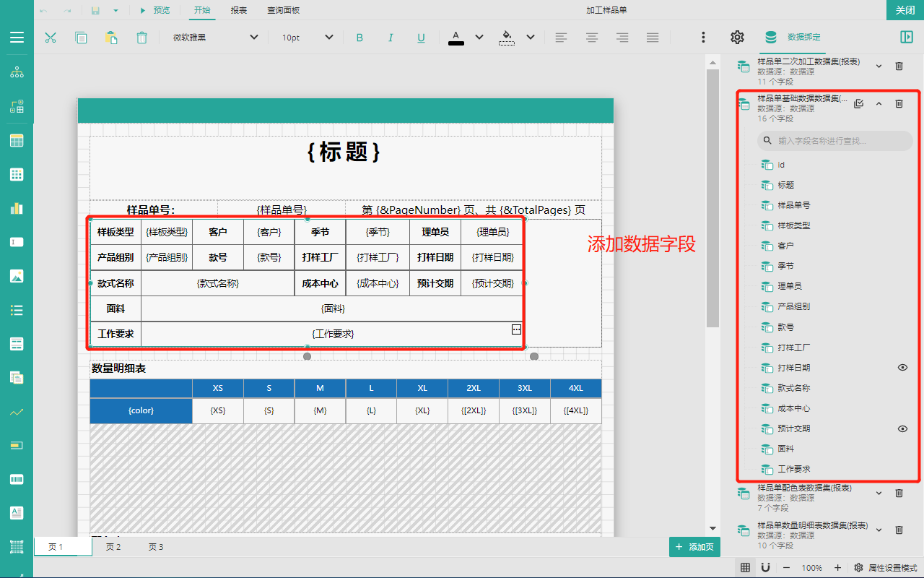Toggle Bold text formatting

(x=359, y=38)
